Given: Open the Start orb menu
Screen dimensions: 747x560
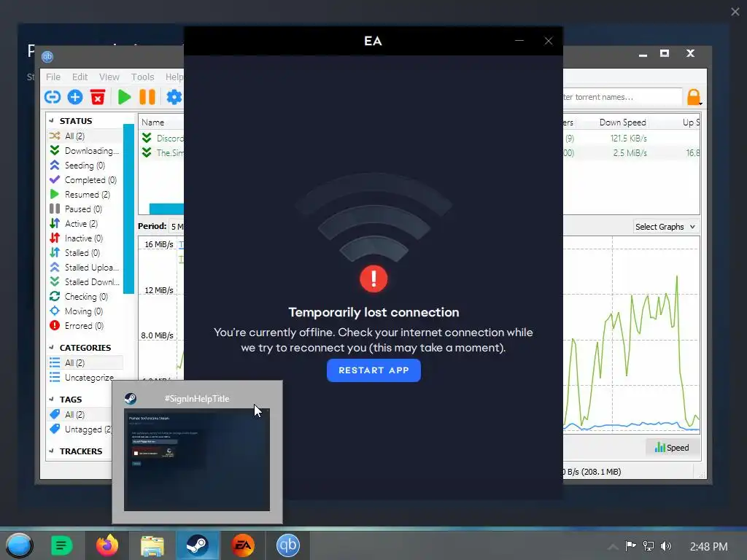Looking at the screenshot, I should point(19,545).
